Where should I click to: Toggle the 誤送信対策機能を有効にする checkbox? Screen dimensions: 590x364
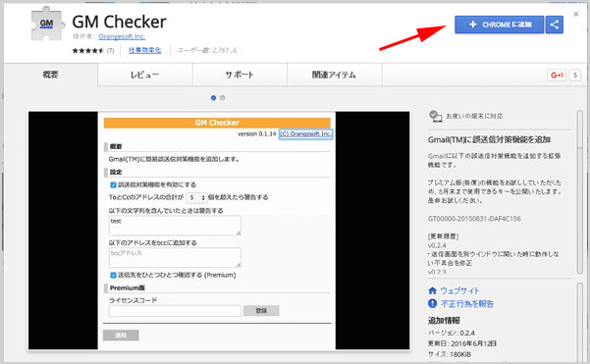click(113, 184)
